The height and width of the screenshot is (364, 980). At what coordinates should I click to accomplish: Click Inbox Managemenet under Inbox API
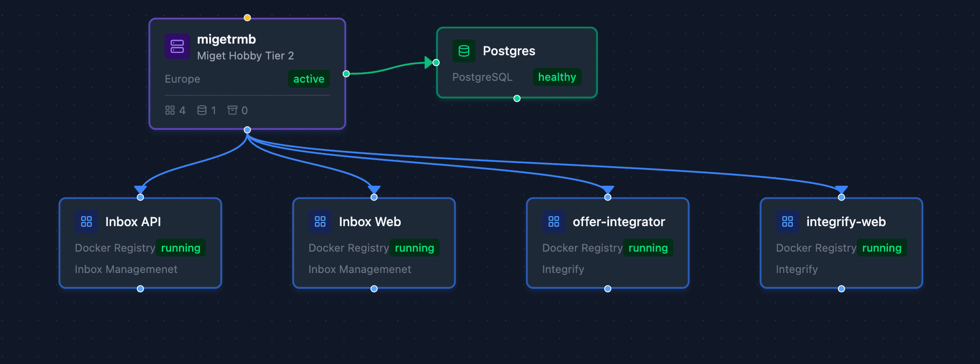[x=126, y=269]
